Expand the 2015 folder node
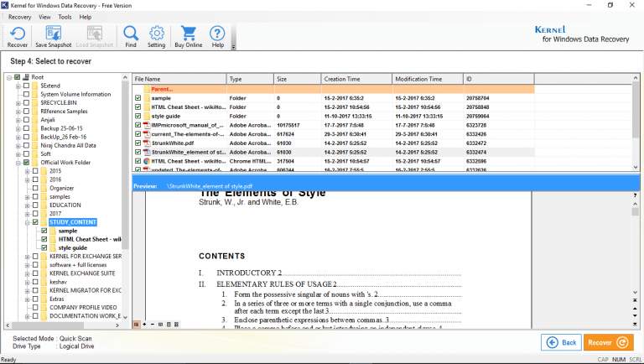Image resolution: width=644 pixels, height=364 pixels. click(27, 171)
